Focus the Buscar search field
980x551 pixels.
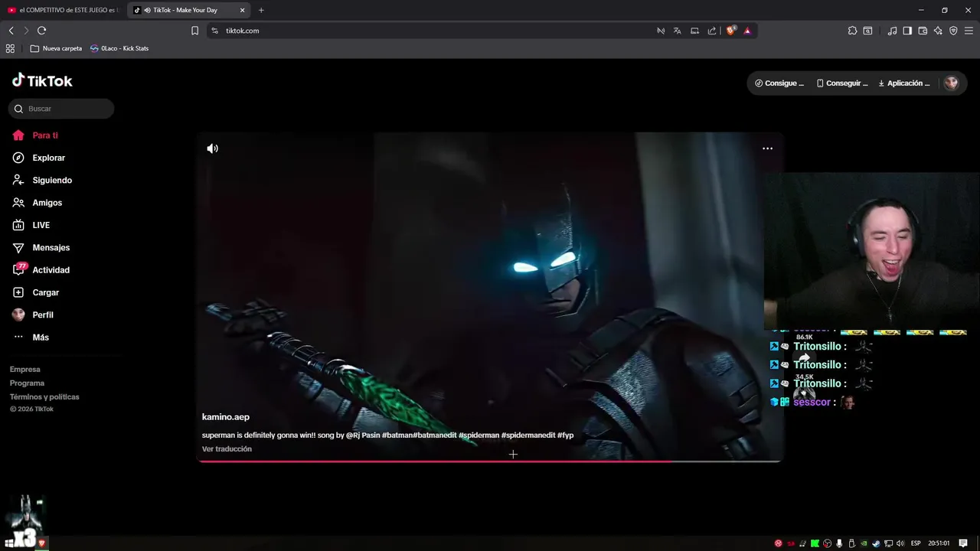(61, 109)
